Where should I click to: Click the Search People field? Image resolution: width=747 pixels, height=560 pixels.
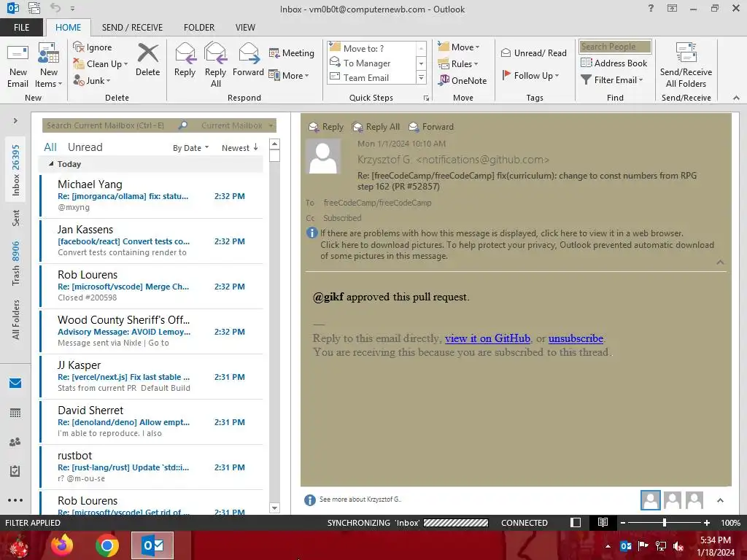pyautogui.click(x=615, y=46)
